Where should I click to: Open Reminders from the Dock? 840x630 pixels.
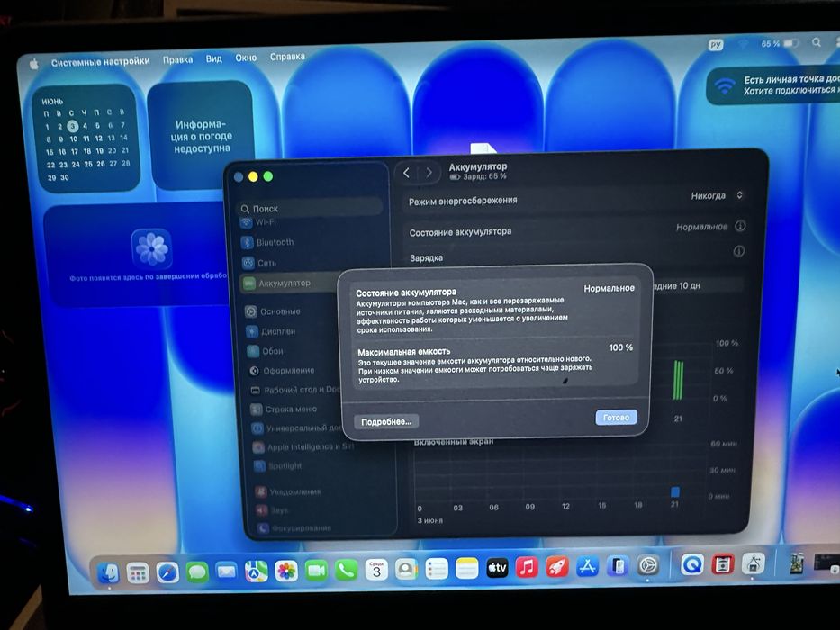tap(436, 569)
